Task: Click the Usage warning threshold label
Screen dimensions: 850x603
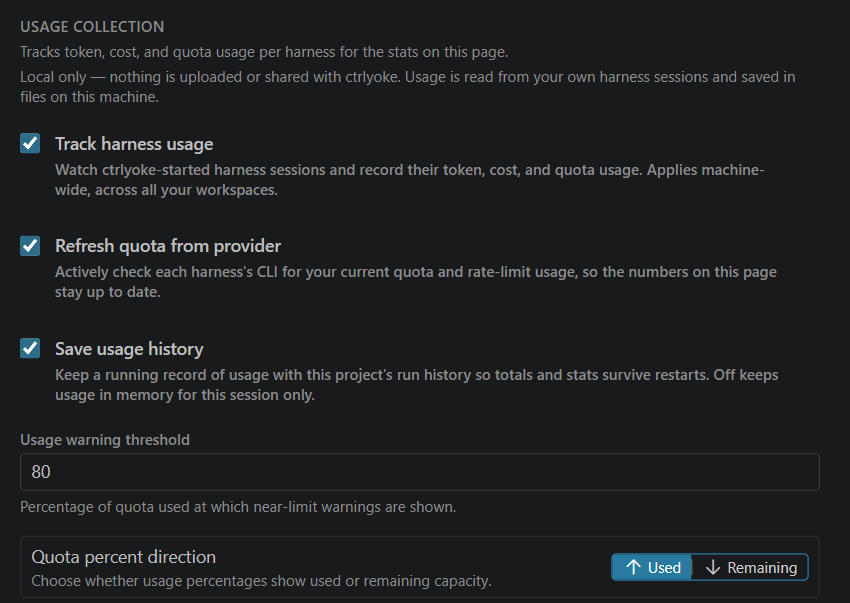Action: coord(105,440)
